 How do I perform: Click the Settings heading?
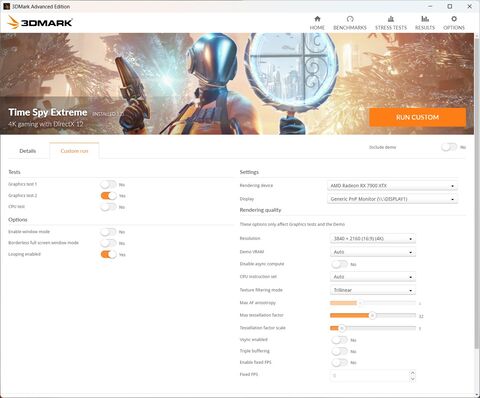tap(249, 172)
